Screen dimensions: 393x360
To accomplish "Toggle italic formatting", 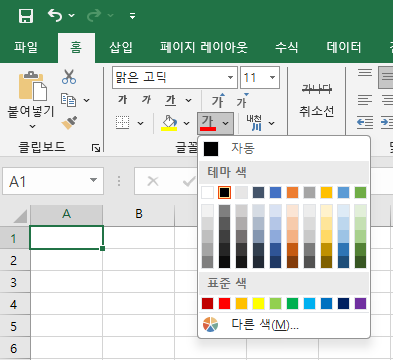I will 146,100.
